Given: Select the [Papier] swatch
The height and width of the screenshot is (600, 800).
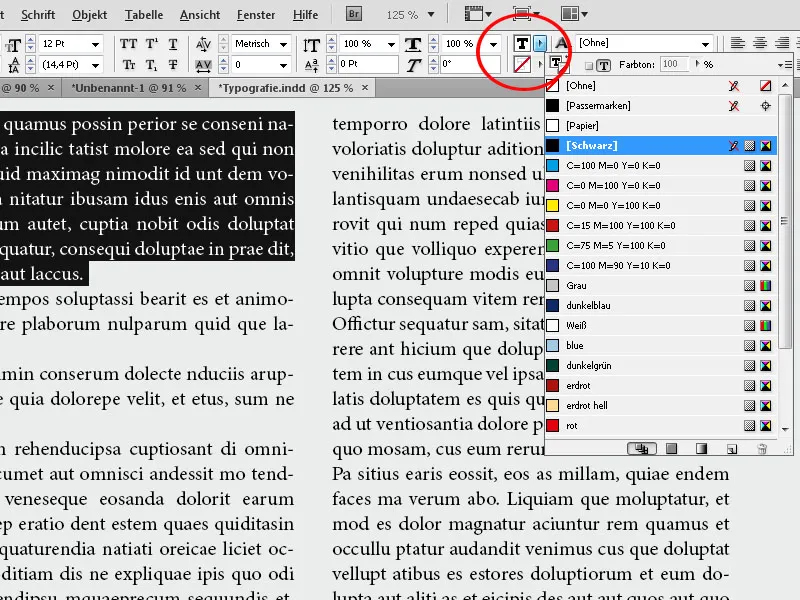Looking at the screenshot, I should pyautogui.click(x=661, y=126).
